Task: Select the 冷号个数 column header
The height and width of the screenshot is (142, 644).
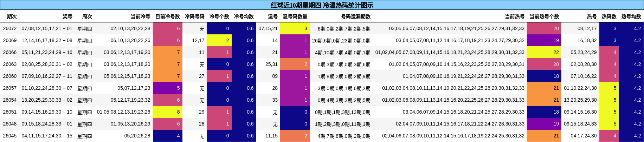Action: [219, 16]
